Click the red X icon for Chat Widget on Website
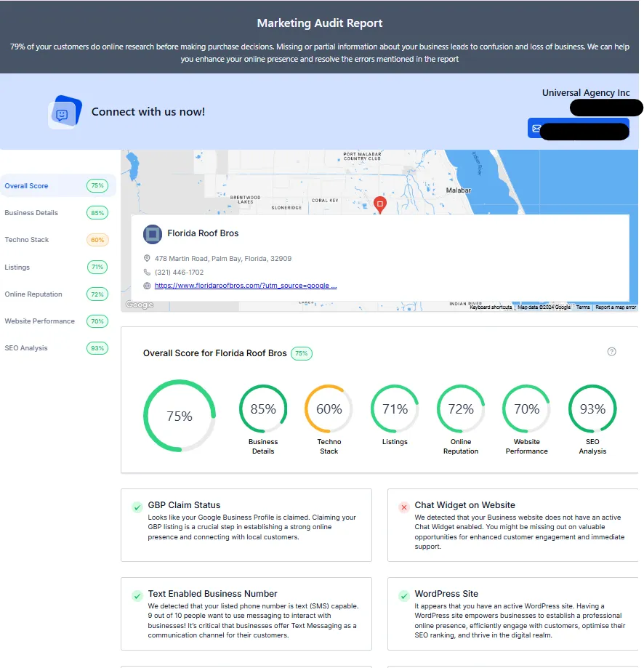This screenshot has height=668, width=644. [404, 507]
